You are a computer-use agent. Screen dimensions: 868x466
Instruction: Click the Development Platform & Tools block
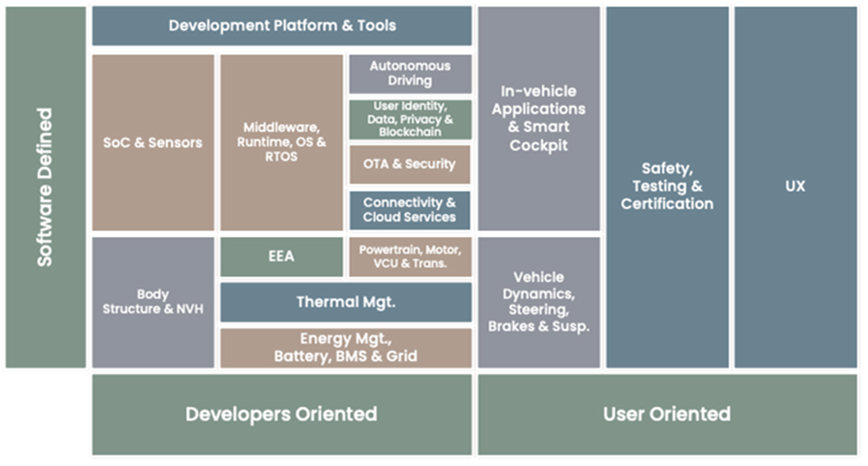282,26
